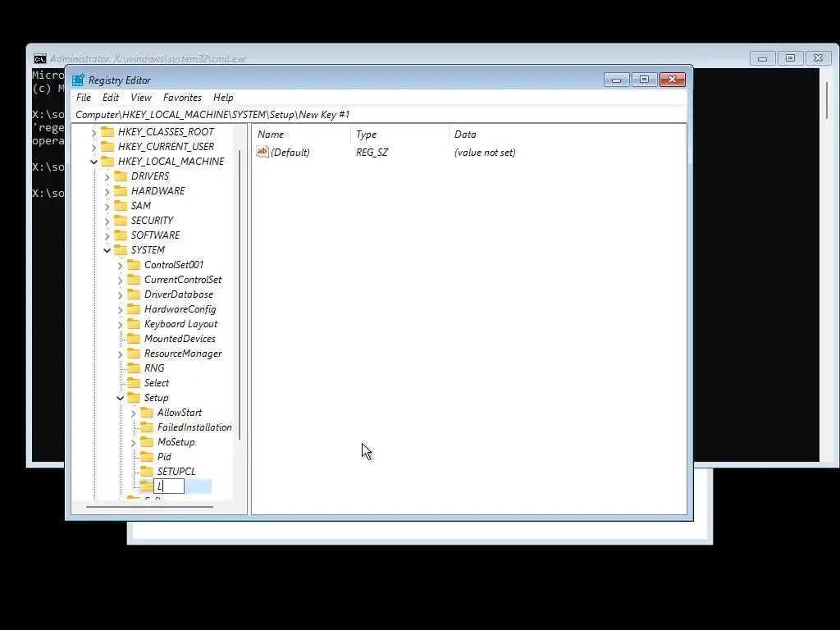
Task: Select the HKEY_CURRENT_USER folder icon
Action: 107,146
